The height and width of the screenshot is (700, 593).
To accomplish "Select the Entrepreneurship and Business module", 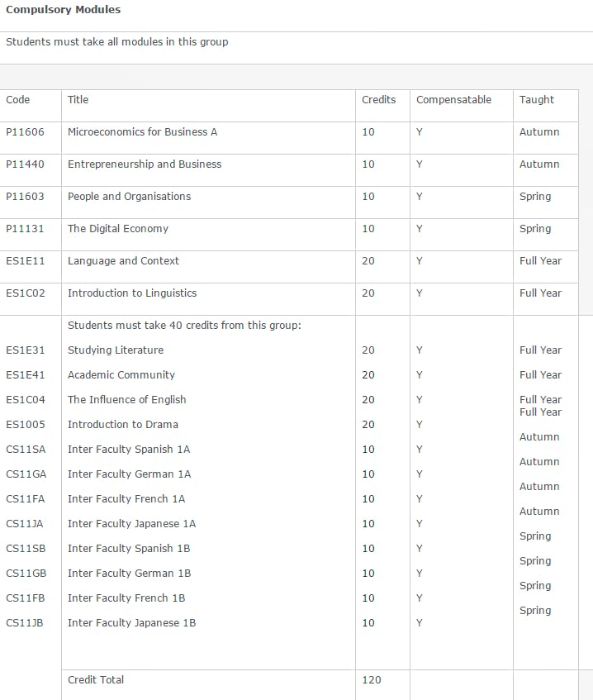I will 145,164.
